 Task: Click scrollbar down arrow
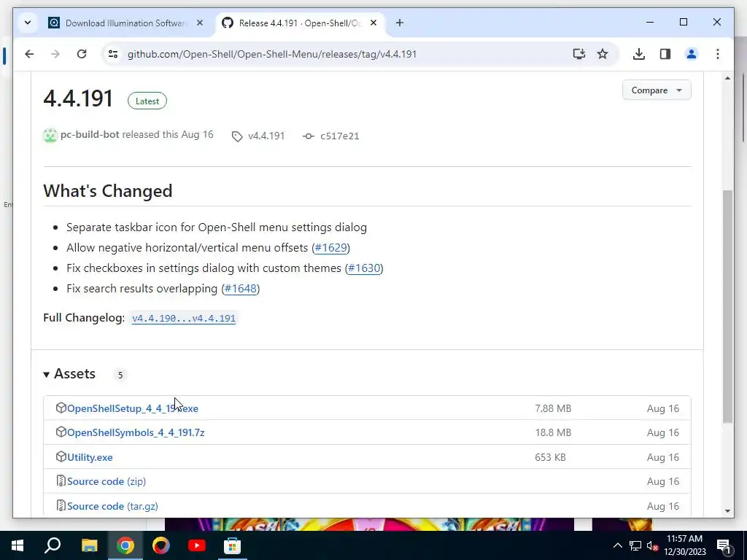click(727, 511)
